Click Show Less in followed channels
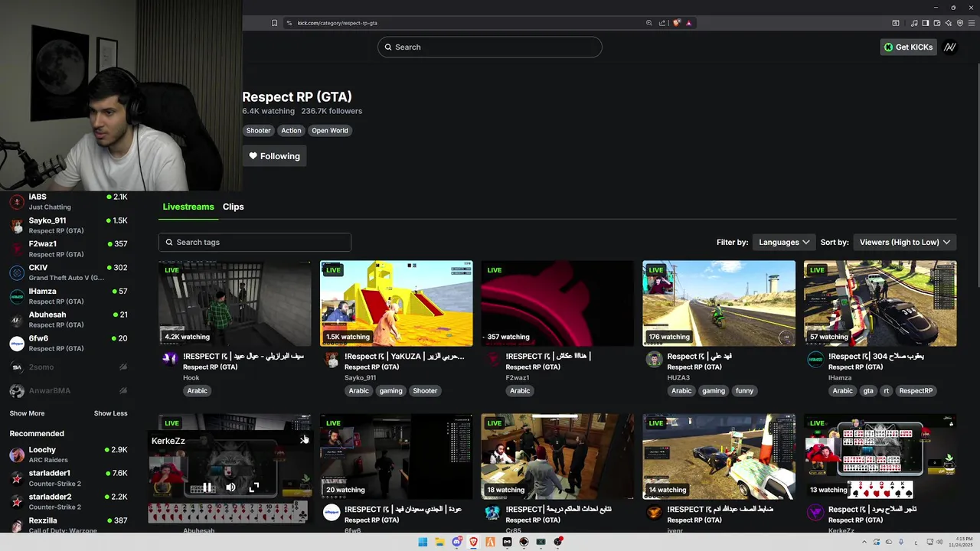Screen dimensions: 980x551 [x=111, y=413]
